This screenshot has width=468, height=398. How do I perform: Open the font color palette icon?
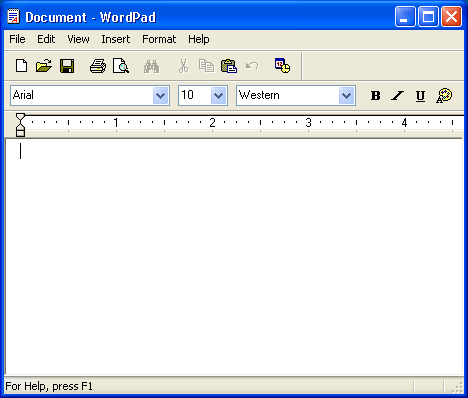pos(444,96)
